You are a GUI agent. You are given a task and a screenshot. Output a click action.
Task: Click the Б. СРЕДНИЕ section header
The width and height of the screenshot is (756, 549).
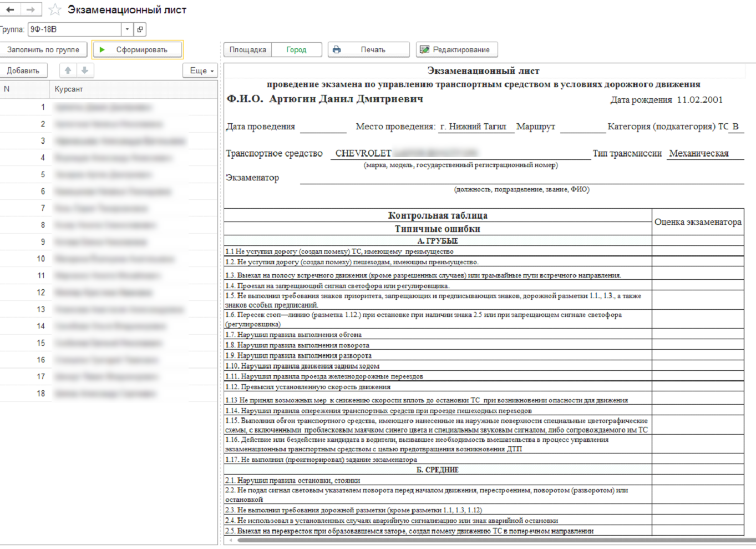[438, 470]
